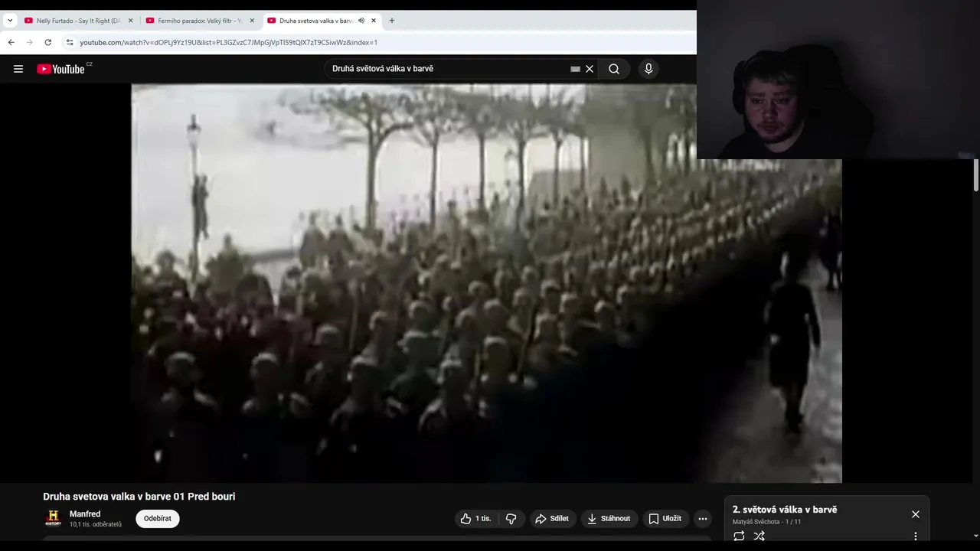Image resolution: width=980 pixels, height=551 pixels.
Task: Open the Manfred channel name link
Action: click(85, 514)
